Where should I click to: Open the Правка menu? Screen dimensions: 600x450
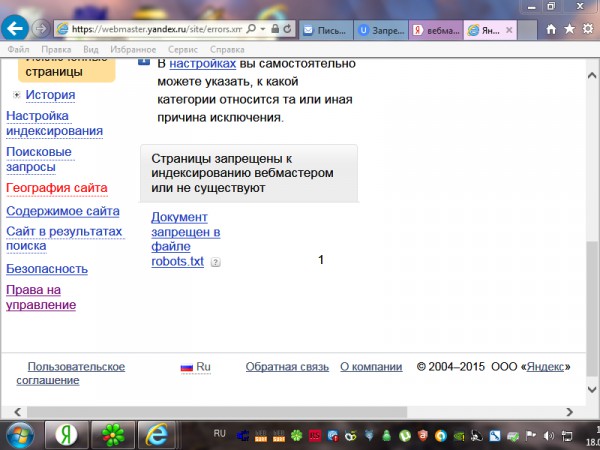56,49
